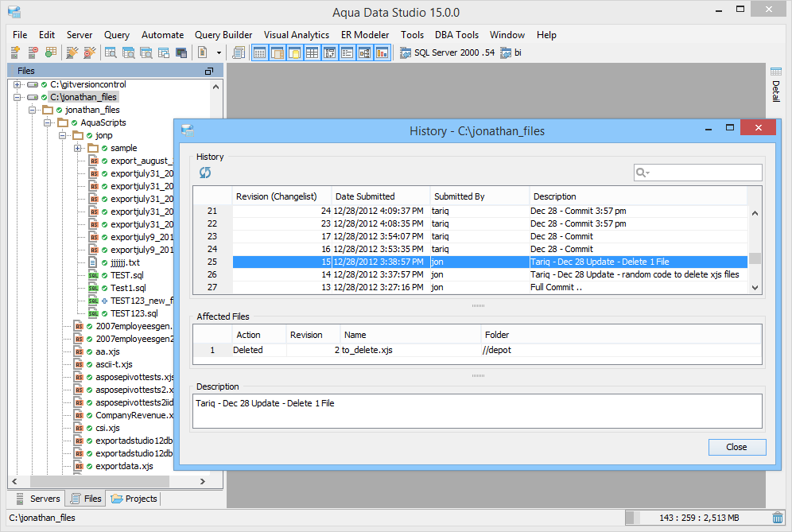Image resolution: width=792 pixels, height=532 pixels.
Task: Click the history list vertical scrollbar thumb
Action: click(x=755, y=258)
